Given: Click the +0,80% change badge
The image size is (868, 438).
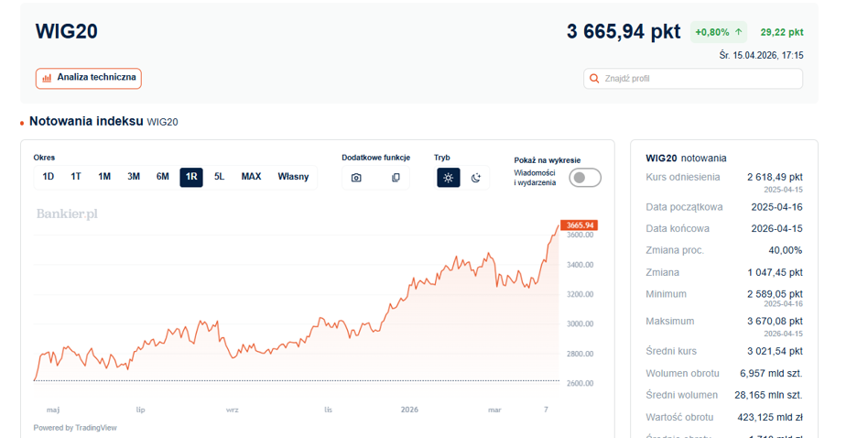Looking at the screenshot, I should coord(719,33).
